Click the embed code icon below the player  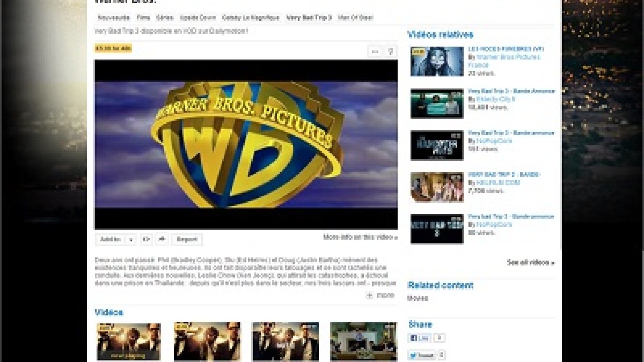(x=147, y=239)
